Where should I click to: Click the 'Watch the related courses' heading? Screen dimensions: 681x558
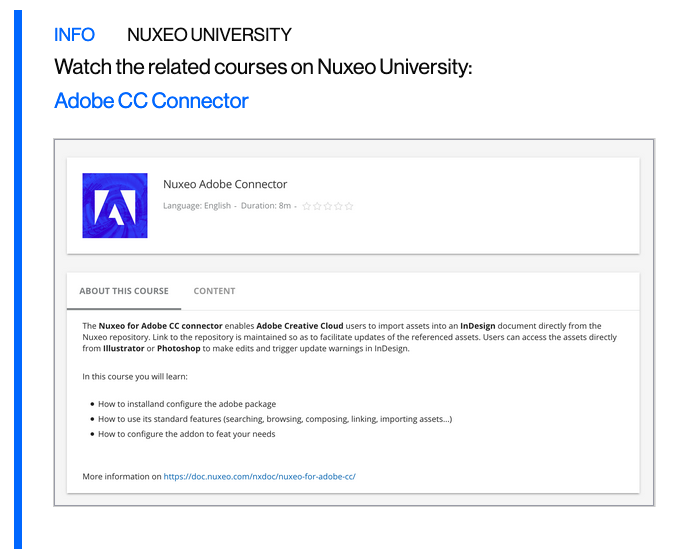point(263,68)
